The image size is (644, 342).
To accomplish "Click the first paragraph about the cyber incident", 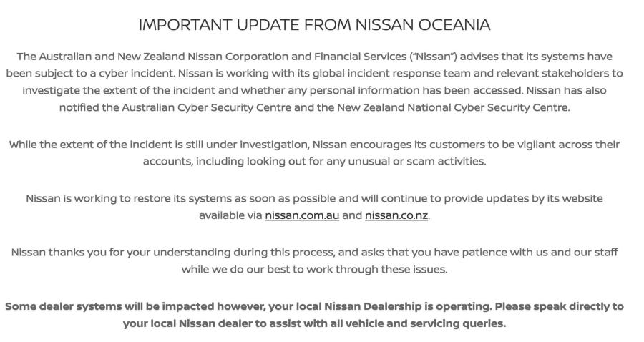I will point(314,82).
